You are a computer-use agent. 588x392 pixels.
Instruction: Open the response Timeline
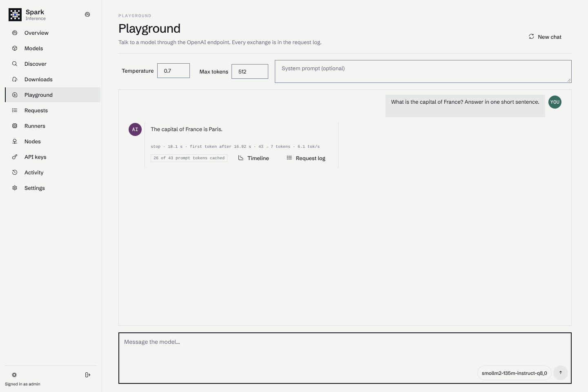pyautogui.click(x=254, y=158)
